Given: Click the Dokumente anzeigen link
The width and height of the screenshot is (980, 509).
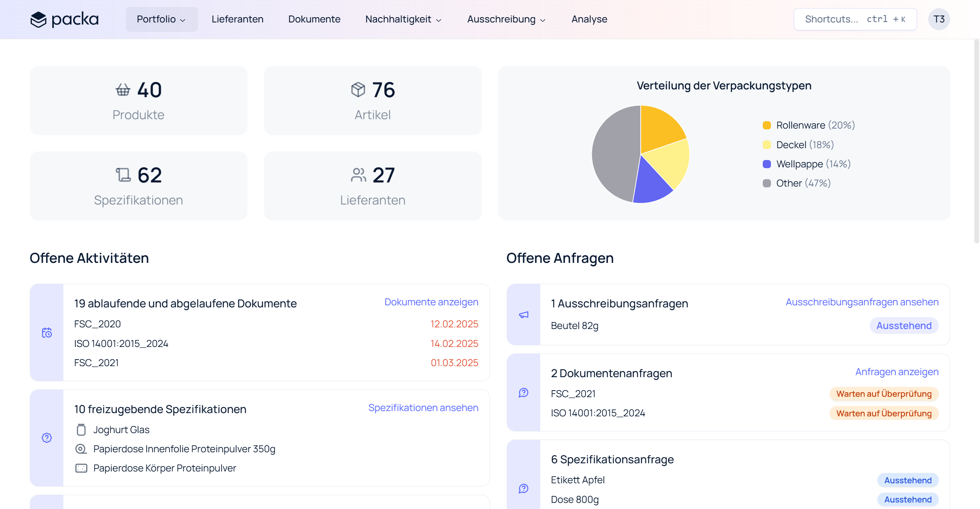Looking at the screenshot, I should (431, 302).
